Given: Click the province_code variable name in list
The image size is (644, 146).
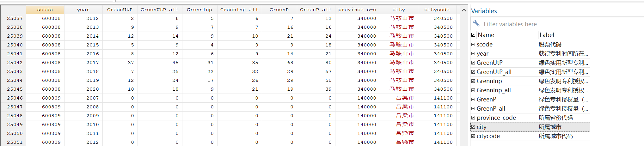Looking at the screenshot, I should tap(496, 118).
